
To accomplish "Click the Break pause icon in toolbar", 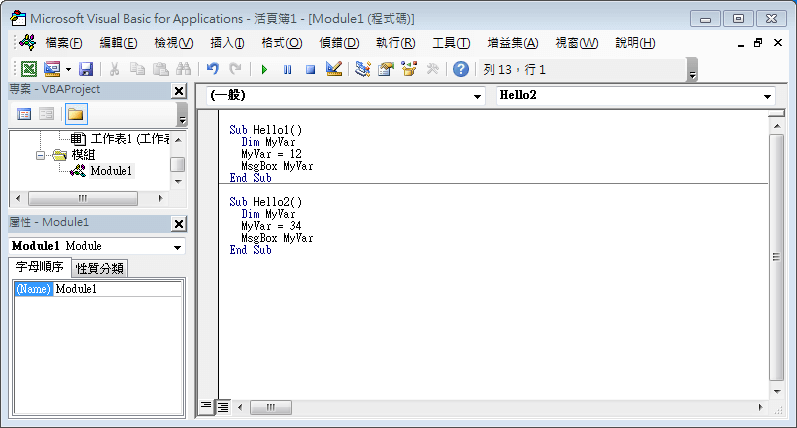I will click(287, 69).
